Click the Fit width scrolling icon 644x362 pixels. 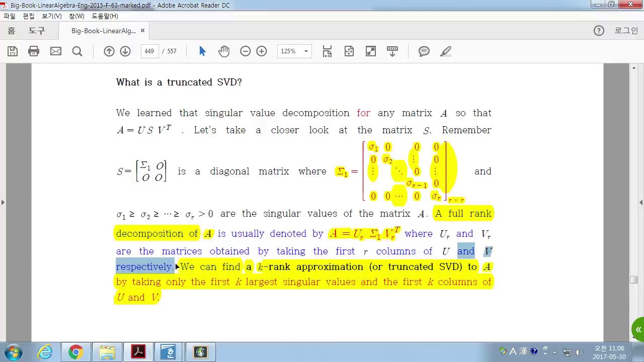coord(327,51)
